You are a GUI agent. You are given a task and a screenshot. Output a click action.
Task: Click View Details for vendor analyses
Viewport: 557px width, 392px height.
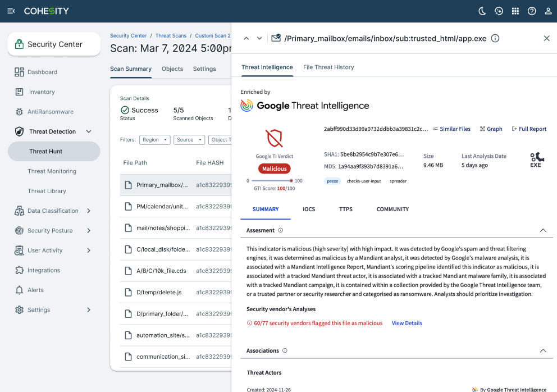(x=407, y=323)
